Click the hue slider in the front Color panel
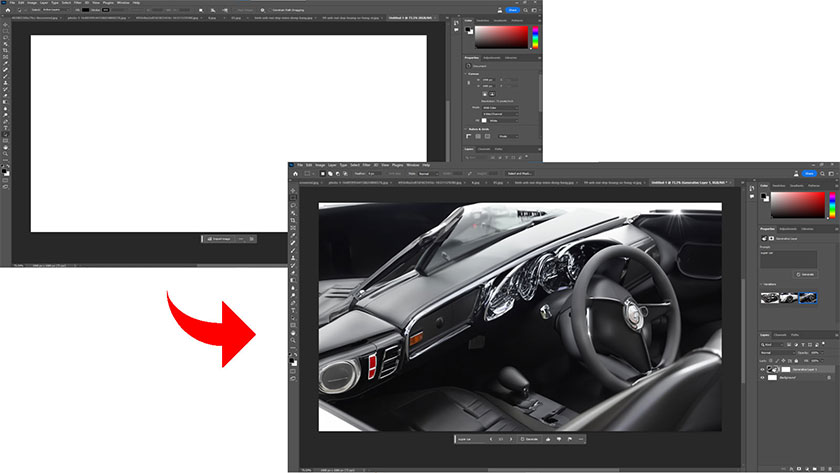Viewport: 840px width, 473px height. tap(832, 205)
